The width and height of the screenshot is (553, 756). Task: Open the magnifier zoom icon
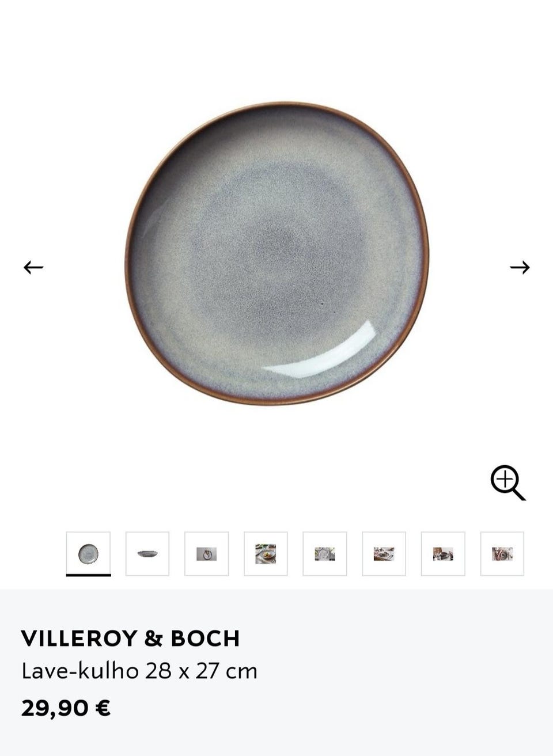click(x=508, y=483)
